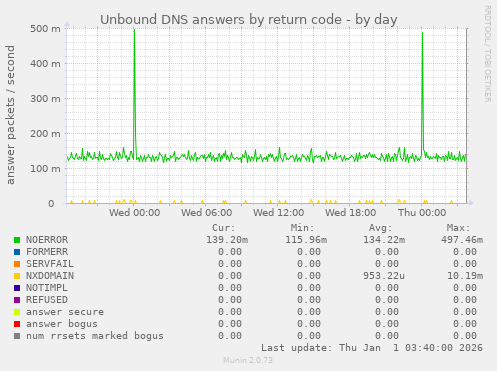Click the green spike peak at Thu 00:00
This screenshot has width=497, height=371.
[422, 33]
